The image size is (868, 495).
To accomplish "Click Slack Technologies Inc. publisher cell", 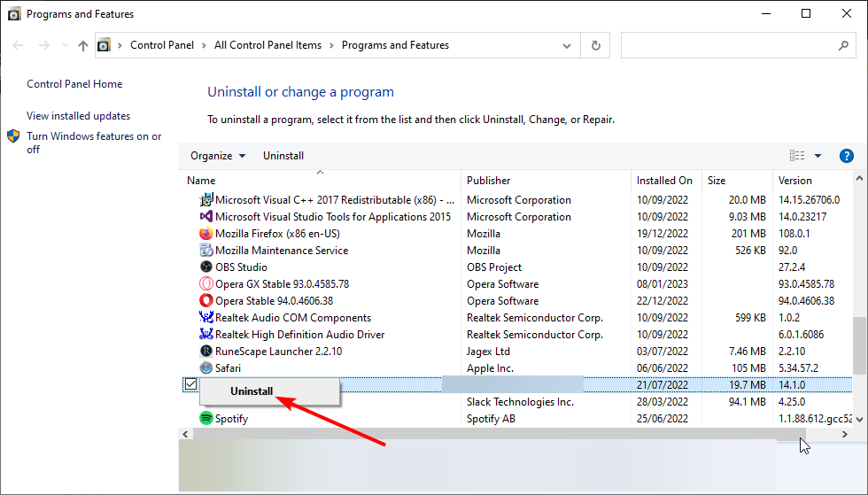I will tap(520, 402).
